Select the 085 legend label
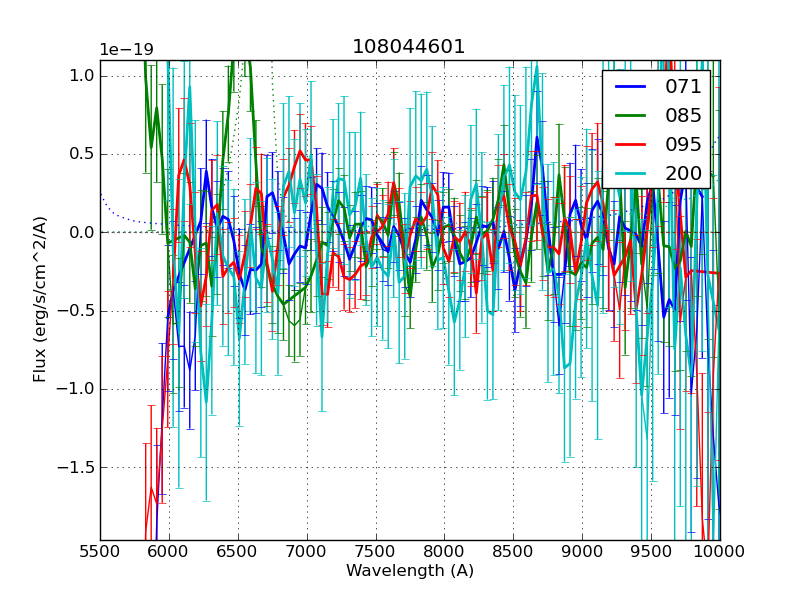The width and height of the screenshot is (800, 600). click(684, 116)
